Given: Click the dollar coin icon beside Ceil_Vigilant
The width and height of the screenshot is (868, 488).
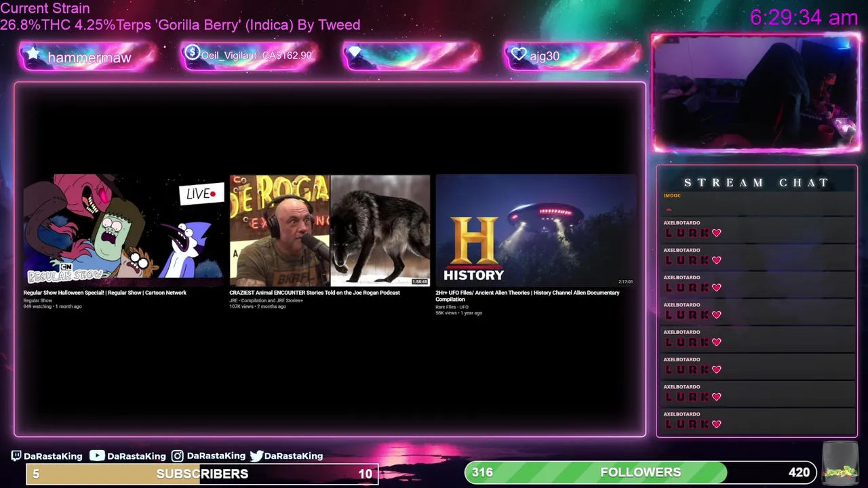Looking at the screenshot, I should coord(192,52).
